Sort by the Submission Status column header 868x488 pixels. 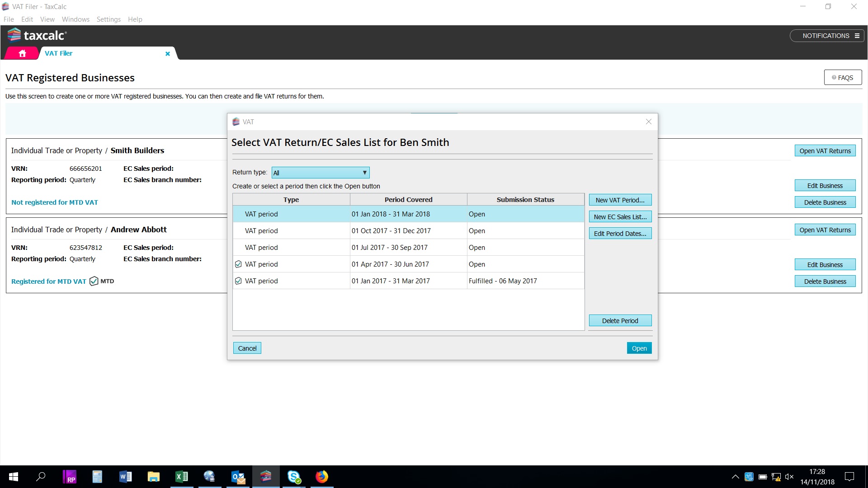point(525,200)
